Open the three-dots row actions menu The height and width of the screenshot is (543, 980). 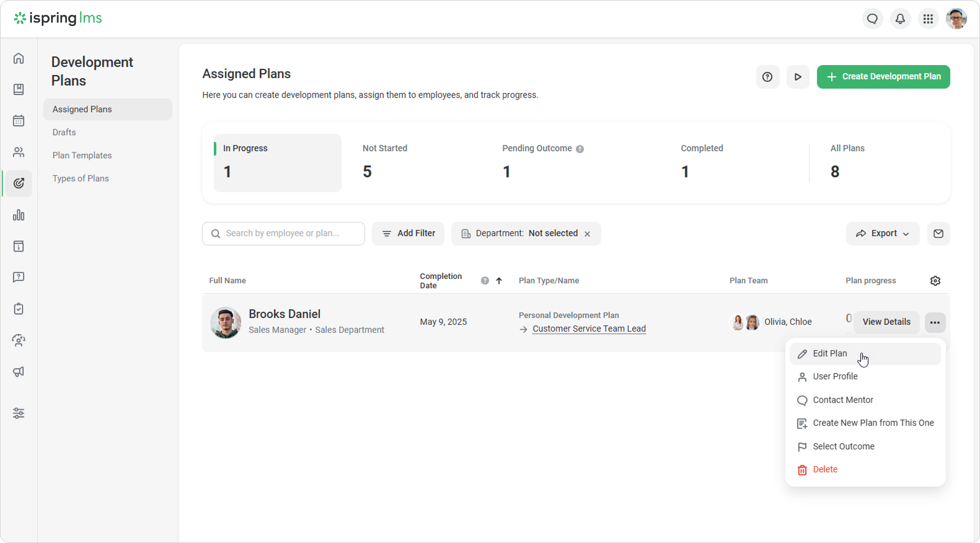click(x=935, y=323)
